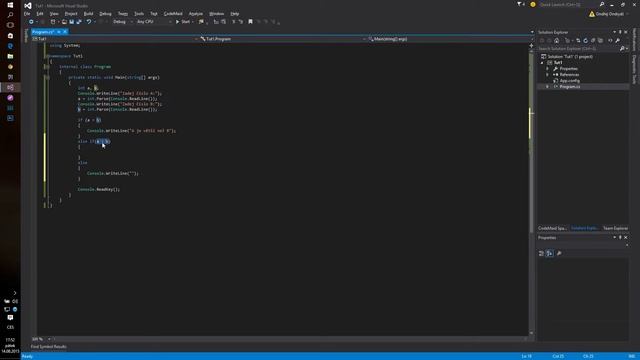Click the yellow feedback smiley icon
Screen dimensions: 640x360
(533, 4)
